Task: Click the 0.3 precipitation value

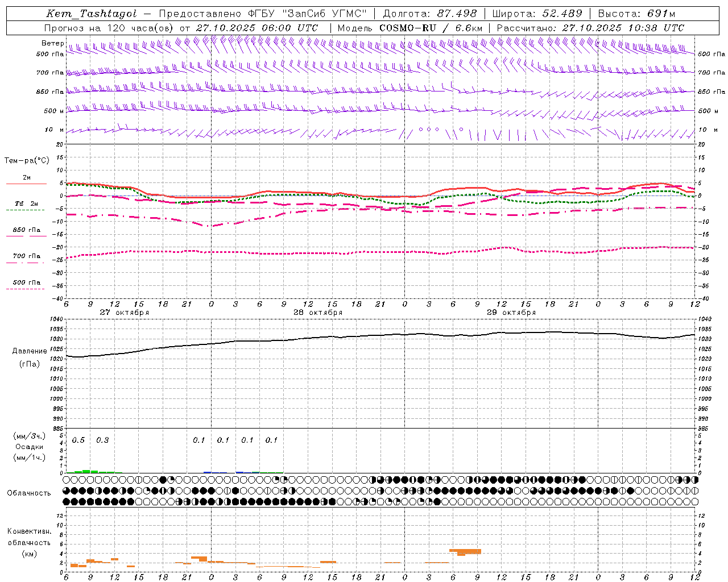Action: pyautogui.click(x=102, y=440)
